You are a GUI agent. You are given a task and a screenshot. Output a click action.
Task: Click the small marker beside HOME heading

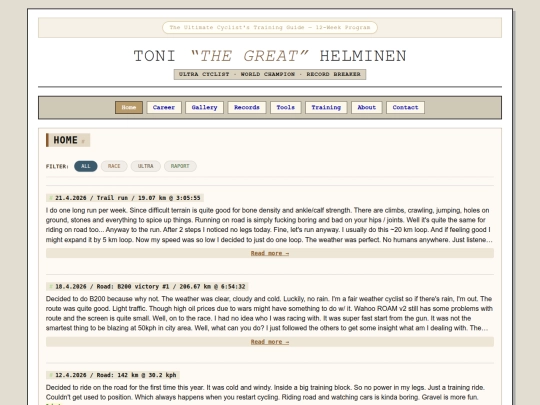tap(83, 141)
